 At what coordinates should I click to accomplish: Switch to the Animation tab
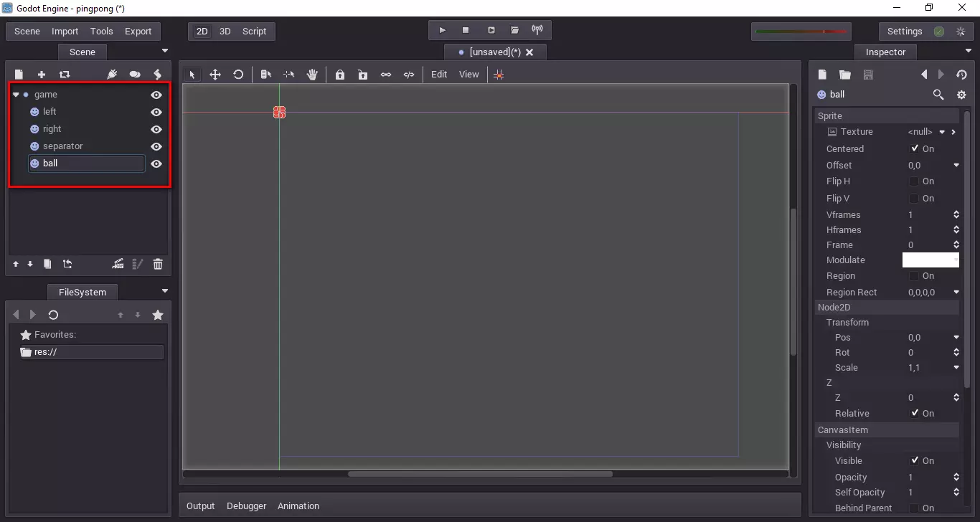(298, 506)
